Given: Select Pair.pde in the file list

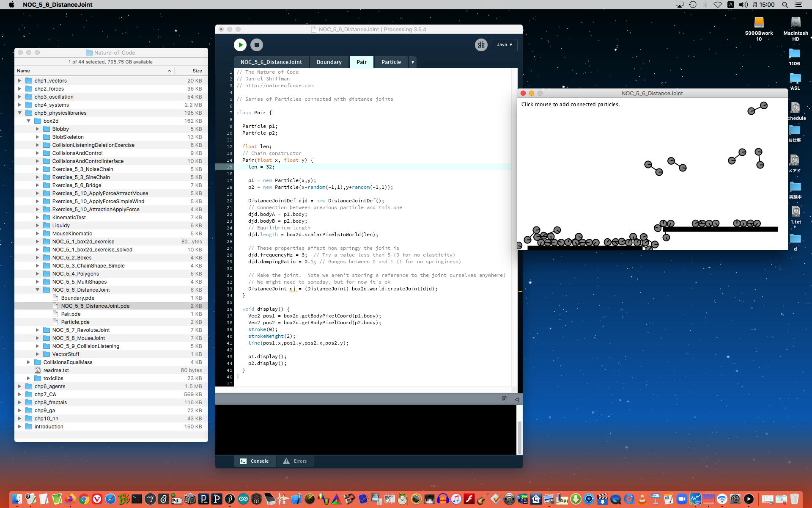Looking at the screenshot, I should click(71, 314).
